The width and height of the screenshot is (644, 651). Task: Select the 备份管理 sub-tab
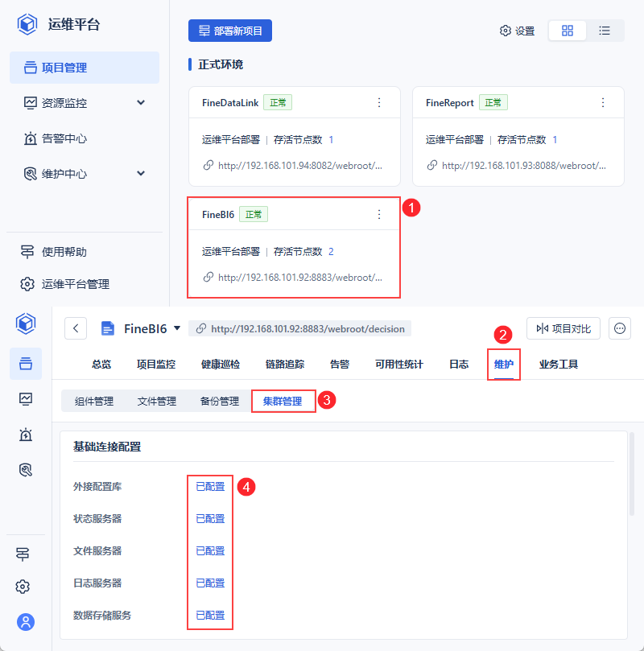click(x=220, y=401)
